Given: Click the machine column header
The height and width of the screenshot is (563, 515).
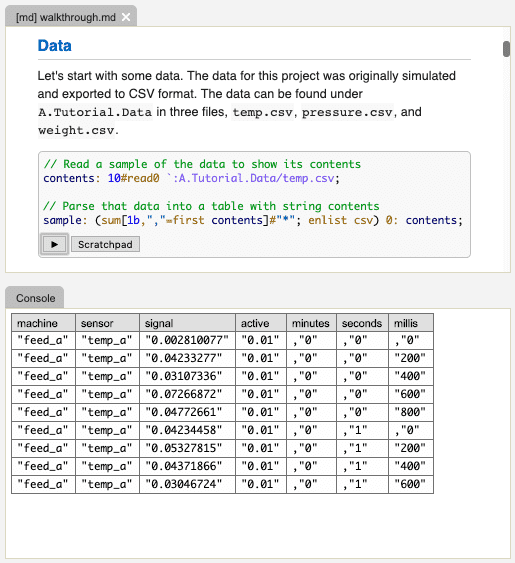Looking at the screenshot, I should [43, 323].
